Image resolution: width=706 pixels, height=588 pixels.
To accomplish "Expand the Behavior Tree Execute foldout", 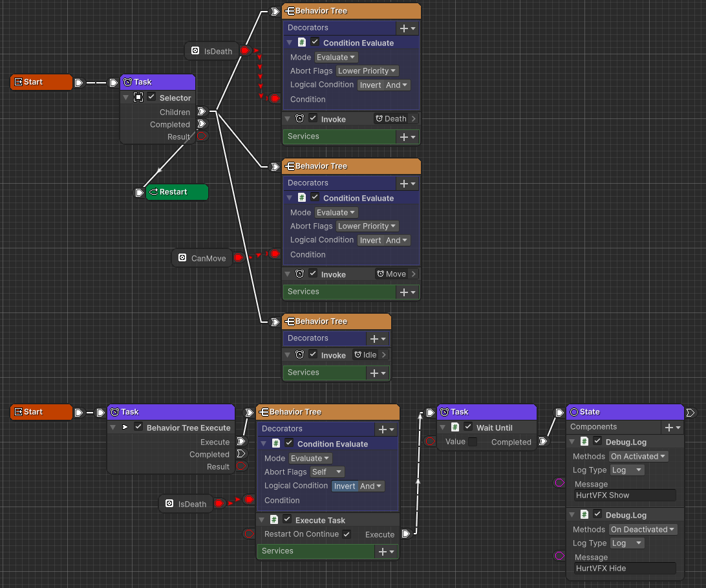I will pos(125,428).
